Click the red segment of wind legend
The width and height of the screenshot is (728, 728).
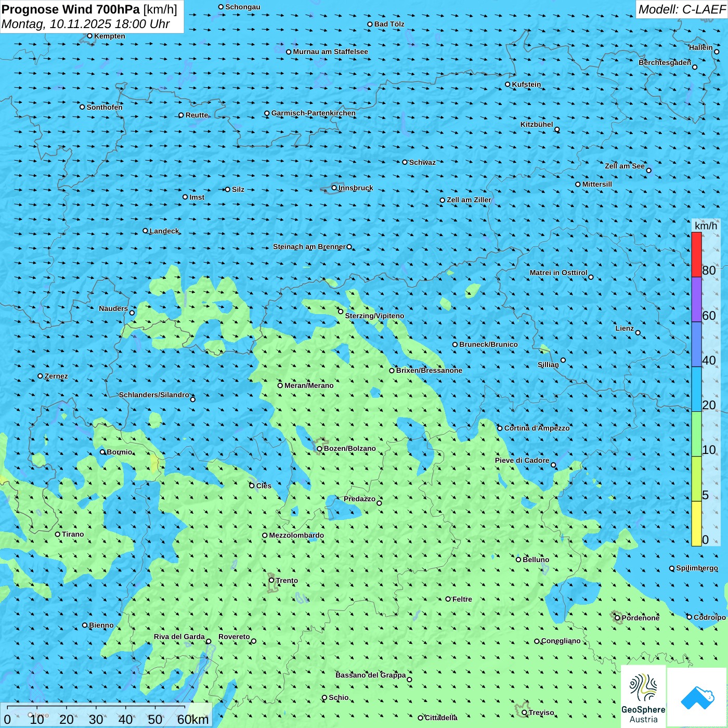(696, 254)
